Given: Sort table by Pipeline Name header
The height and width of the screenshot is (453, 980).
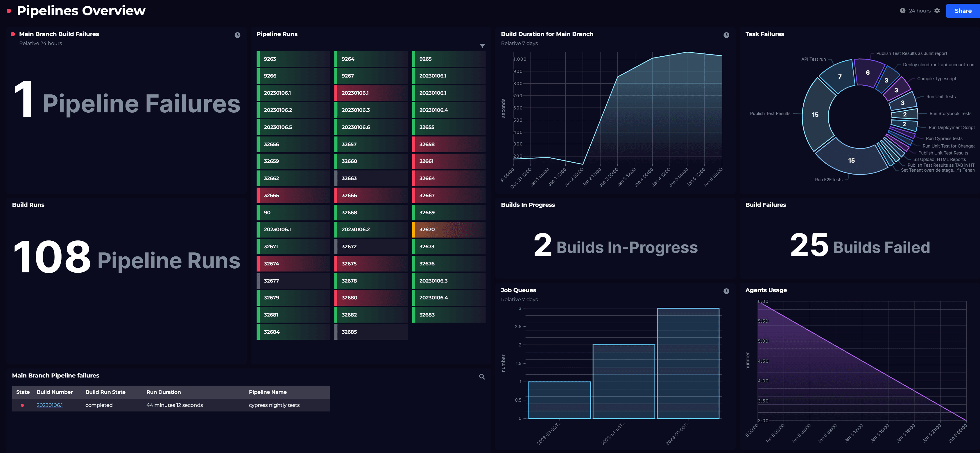Looking at the screenshot, I should 268,392.
